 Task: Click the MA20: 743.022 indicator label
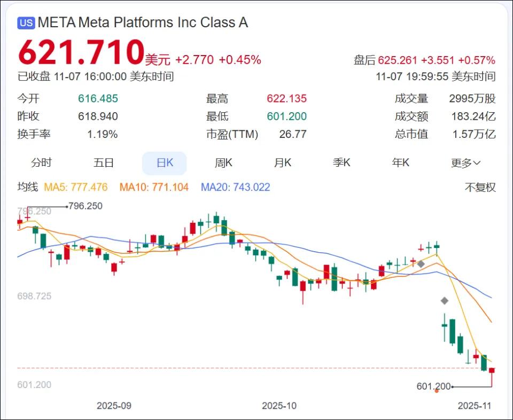(x=236, y=187)
